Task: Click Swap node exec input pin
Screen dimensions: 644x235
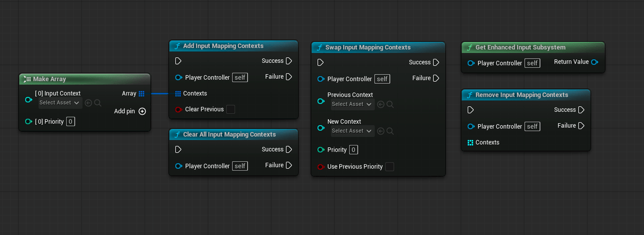Action: (320, 62)
